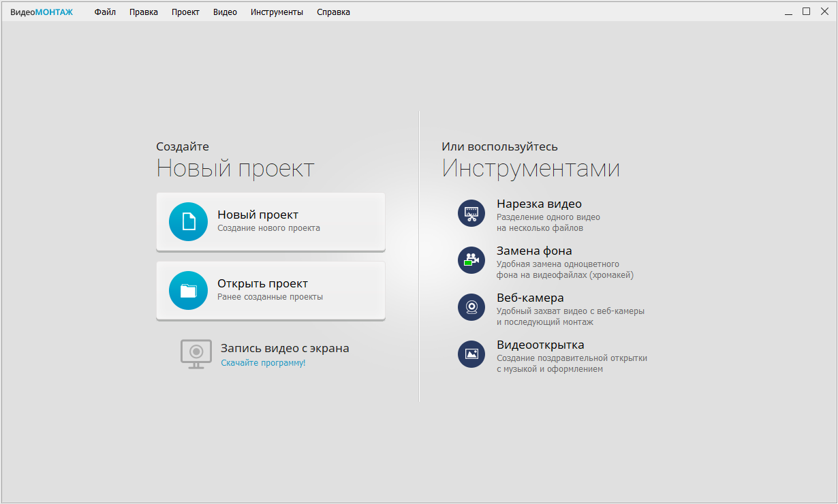Click the ВидеоМОНТАЖ logo in title bar
The width and height of the screenshot is (838, 504).
(42, 12)
